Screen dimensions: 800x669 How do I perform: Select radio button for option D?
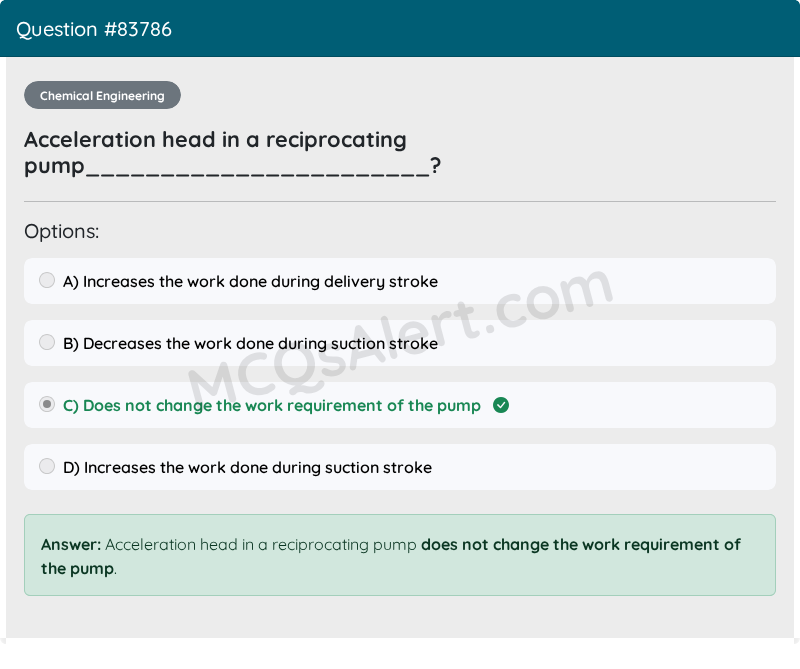47,466
